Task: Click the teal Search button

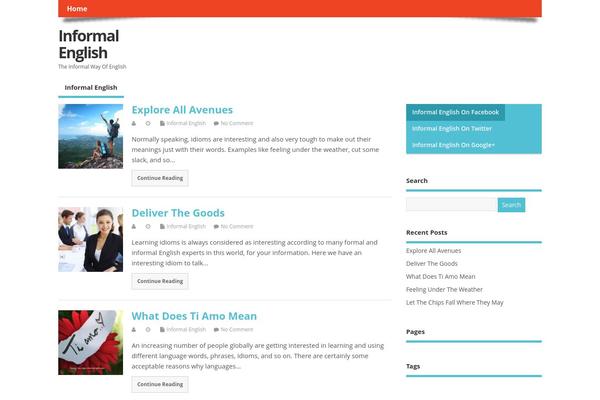Action: click(511, 205)
